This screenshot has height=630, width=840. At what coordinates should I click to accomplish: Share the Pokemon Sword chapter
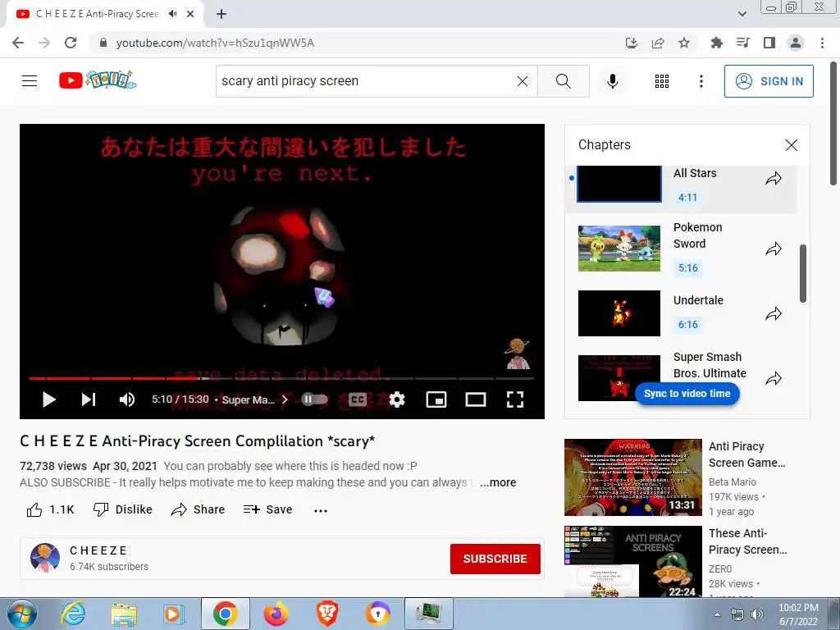point(774,249)
